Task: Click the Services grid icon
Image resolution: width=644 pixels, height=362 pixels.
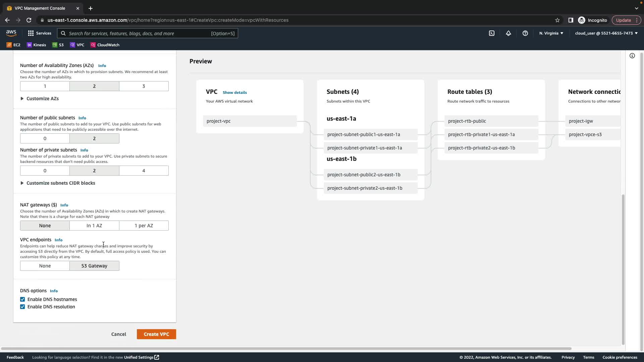Action: pos(31,33)
